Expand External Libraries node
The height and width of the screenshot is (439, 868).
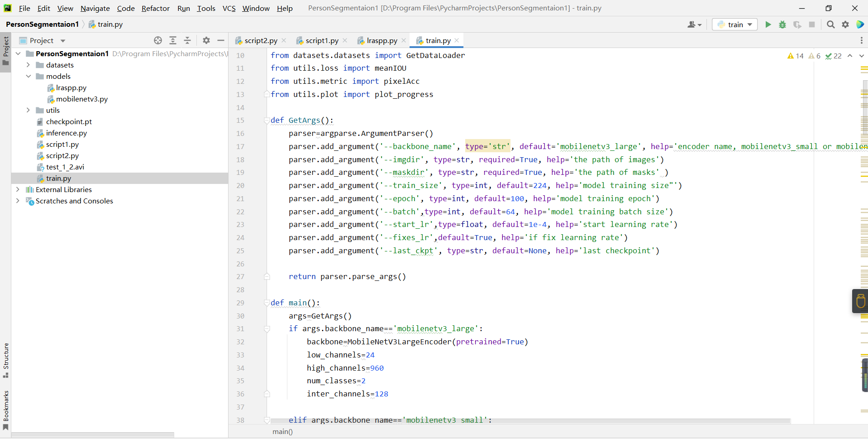[x=18, y=189]
